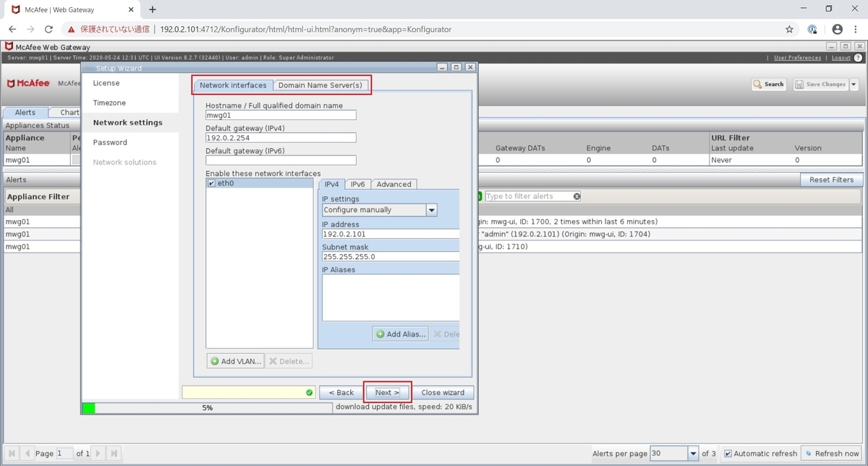Click Save Changes button

pos(820,84)
